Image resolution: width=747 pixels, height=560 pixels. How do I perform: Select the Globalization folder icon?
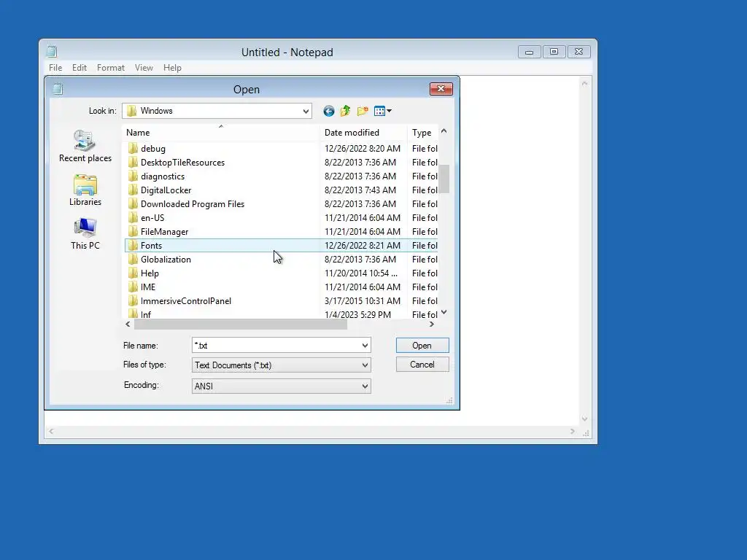pyautogui.click(x=133, y=259)
